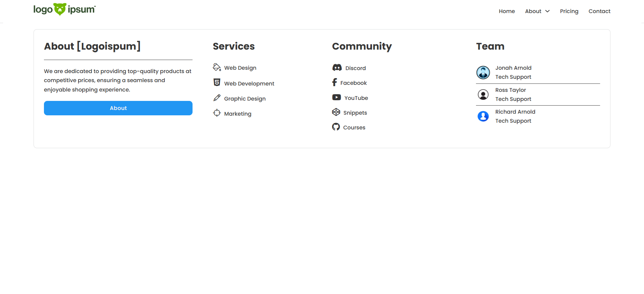Image resolution: width=644 pixels, height=294 pixels.
Task: Open the Web Development link
Action: [249, 83]
